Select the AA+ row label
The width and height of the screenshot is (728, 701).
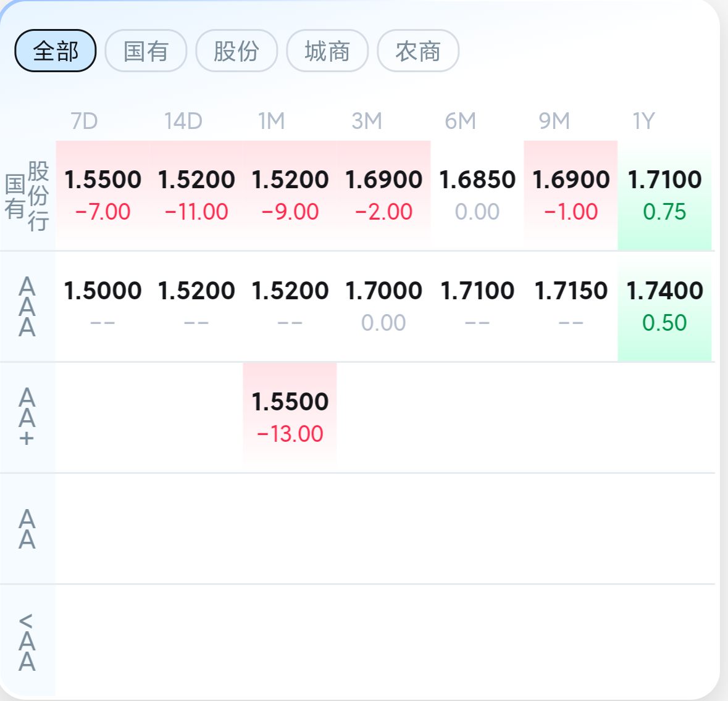point(27,417)
